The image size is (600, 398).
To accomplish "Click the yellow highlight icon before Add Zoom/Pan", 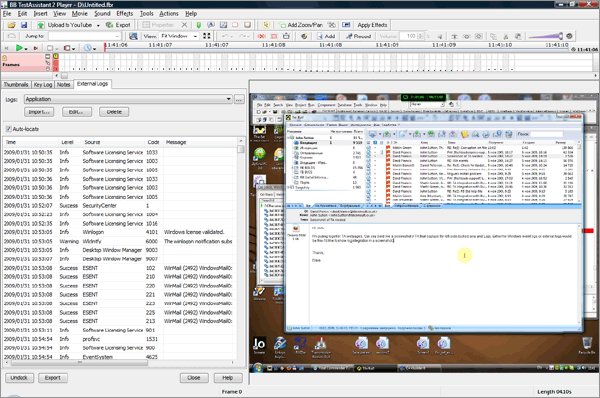I will click(266, 25).
